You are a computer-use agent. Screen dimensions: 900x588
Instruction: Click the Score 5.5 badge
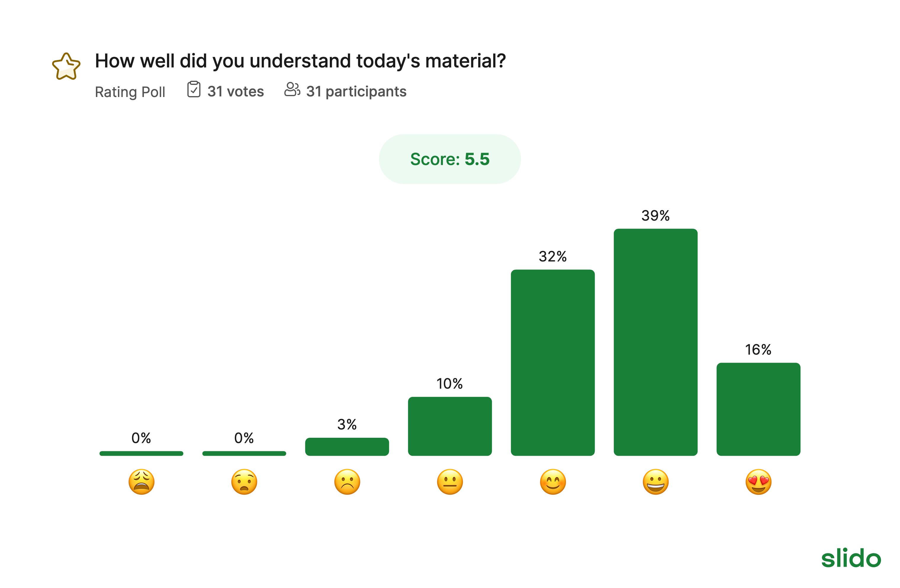tap(450, 159)
